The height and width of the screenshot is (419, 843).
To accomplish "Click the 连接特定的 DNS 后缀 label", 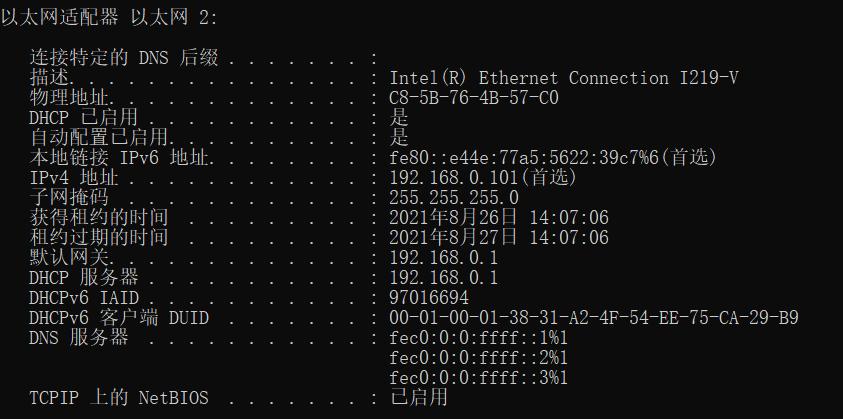I will (124, 58).
